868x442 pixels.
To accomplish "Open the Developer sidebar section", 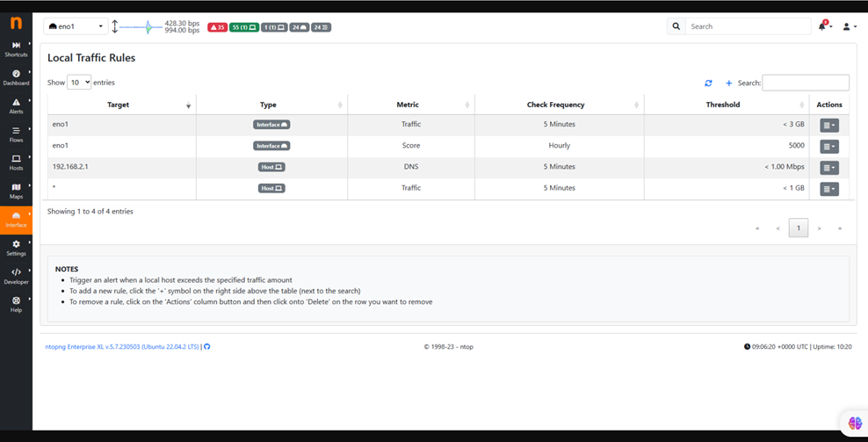I will [16, 276].
